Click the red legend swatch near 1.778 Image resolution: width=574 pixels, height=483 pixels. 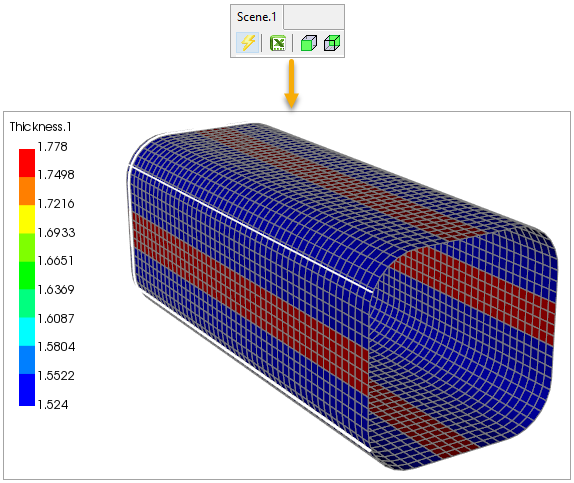click(x=27, y=163)
